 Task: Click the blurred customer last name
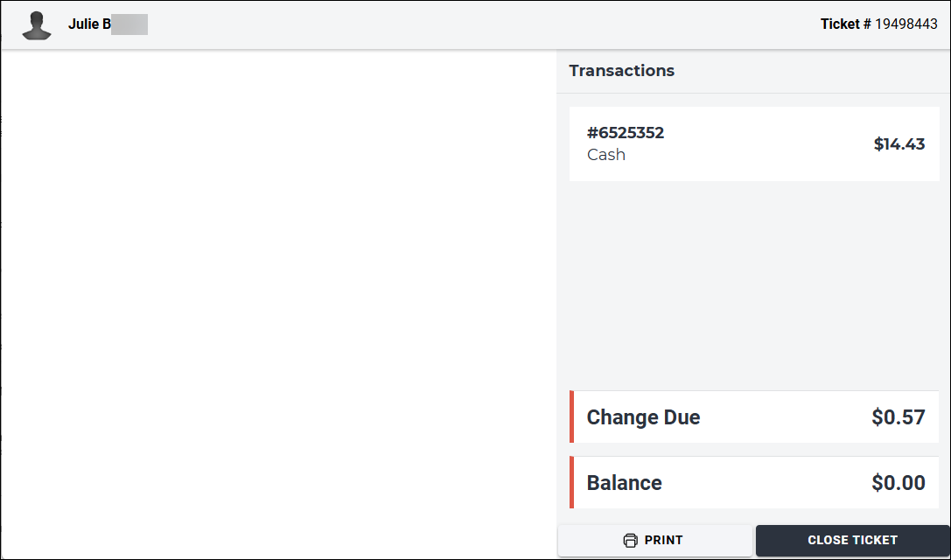[129, 24]
